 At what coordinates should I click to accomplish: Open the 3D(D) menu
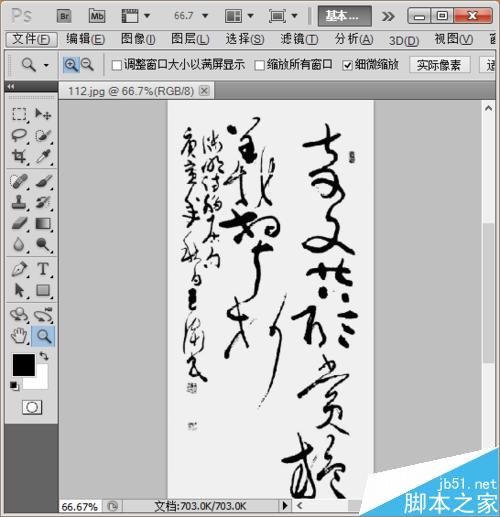pos(404,41)
